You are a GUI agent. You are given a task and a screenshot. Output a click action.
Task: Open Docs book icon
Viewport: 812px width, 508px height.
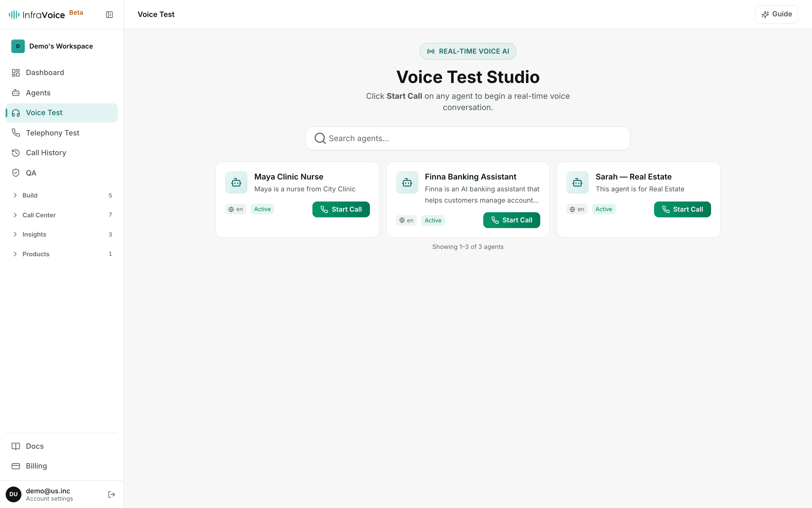pyautogui.click(x=16, y=446)
